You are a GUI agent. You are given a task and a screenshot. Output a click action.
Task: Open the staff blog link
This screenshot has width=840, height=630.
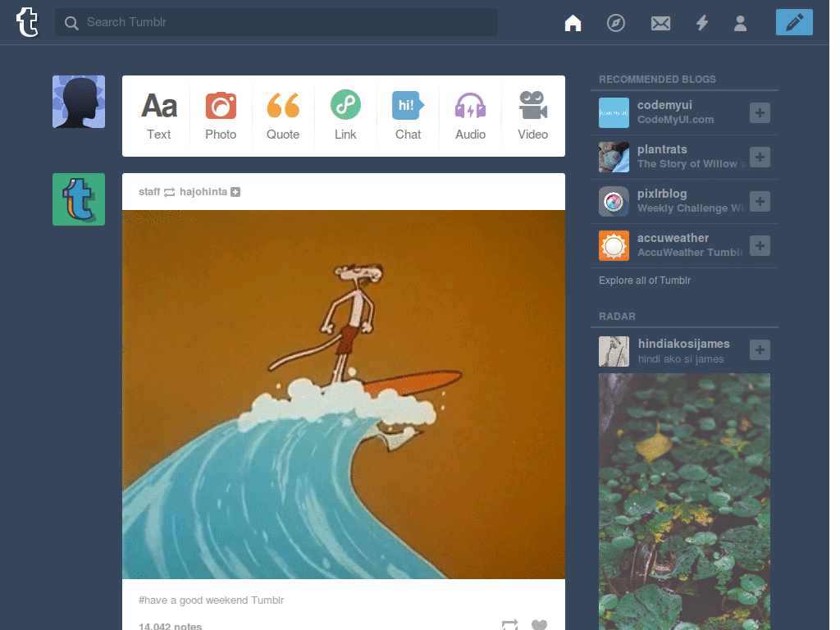(x=149, y=192)
